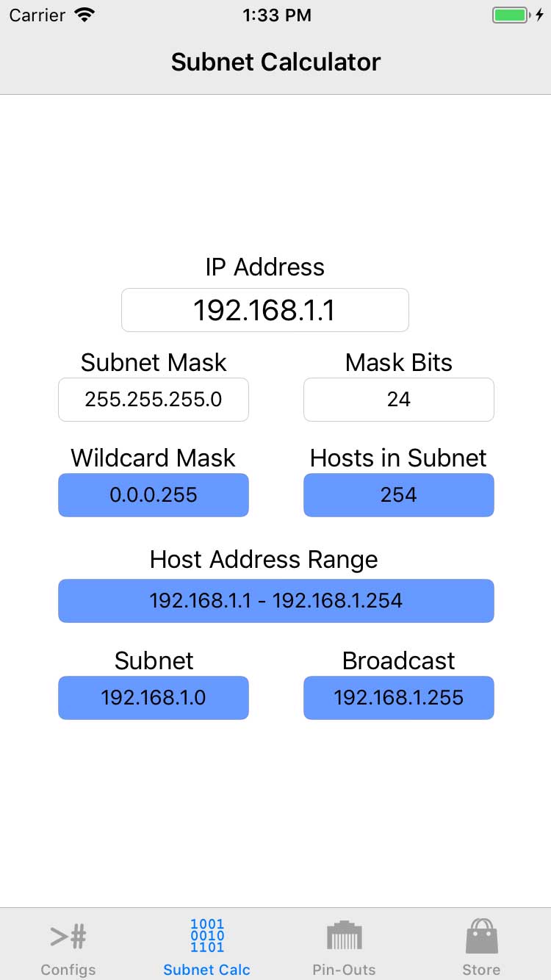
Task: Edit the Mask Bits field showing 24
Action: click(x=399, y=400)
